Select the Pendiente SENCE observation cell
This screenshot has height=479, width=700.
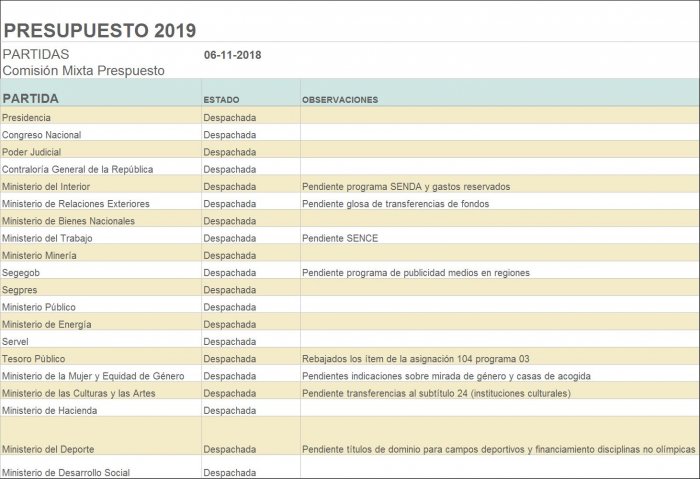[x=340, y=238]
